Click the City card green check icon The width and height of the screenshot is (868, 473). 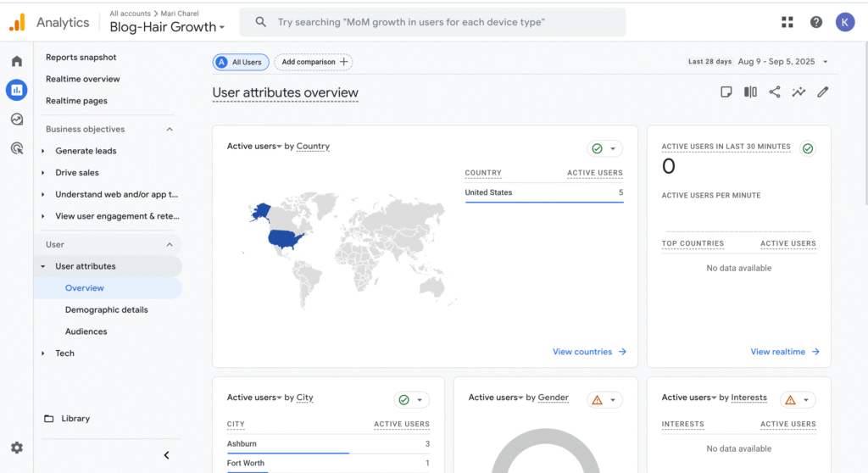tap(404, 400)
